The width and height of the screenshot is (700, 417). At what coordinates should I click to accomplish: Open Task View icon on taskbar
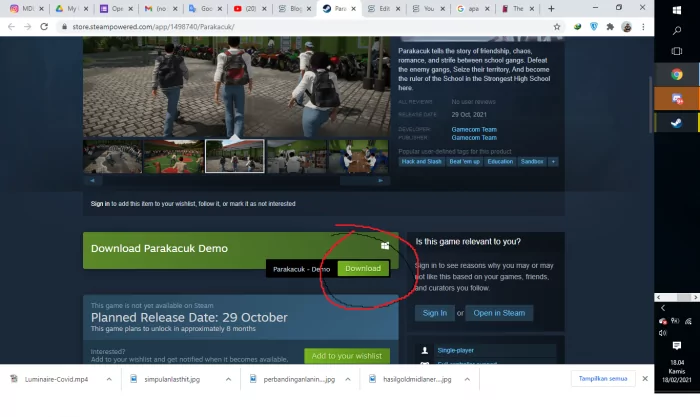coord(677,51)
